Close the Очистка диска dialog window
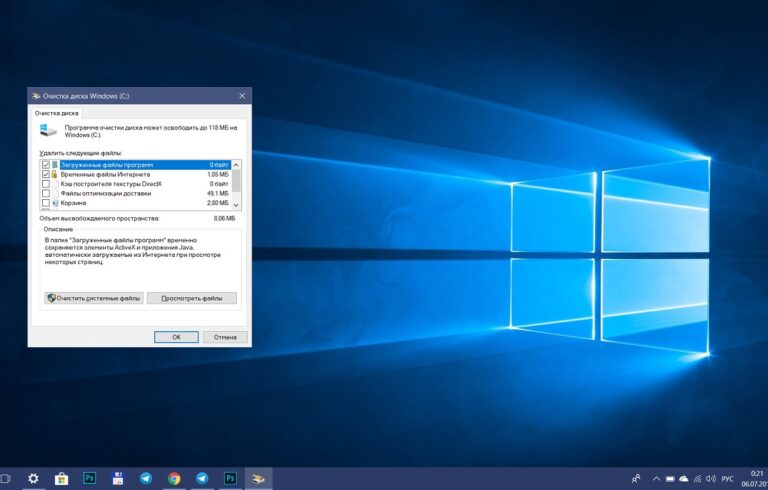Screen dimensions: 768x490 click(242, 96)
